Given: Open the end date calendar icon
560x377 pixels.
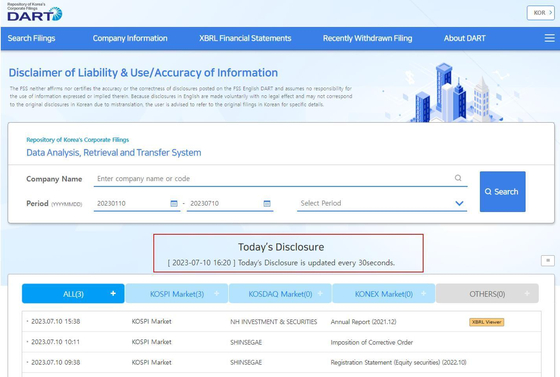Looking at the screenshot, I should point(267,203).
